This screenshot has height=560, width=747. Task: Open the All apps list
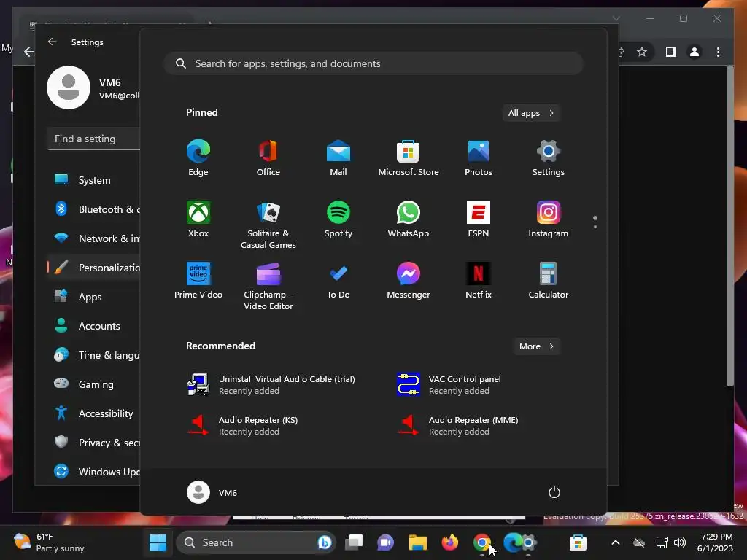pos(531,113)
